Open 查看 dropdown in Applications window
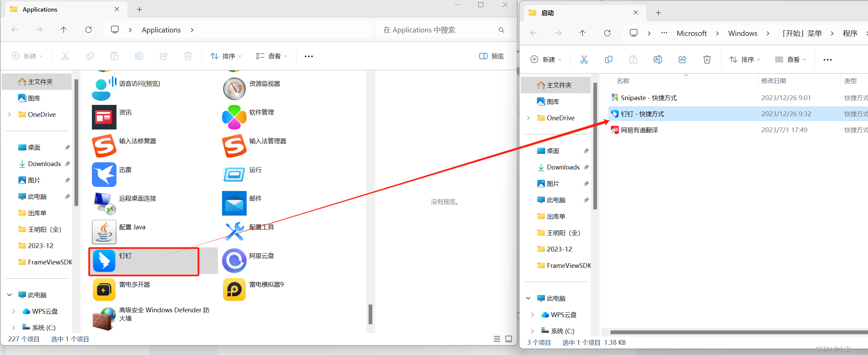This screenshot has height=355, width=868. click(x=272, y=56)
